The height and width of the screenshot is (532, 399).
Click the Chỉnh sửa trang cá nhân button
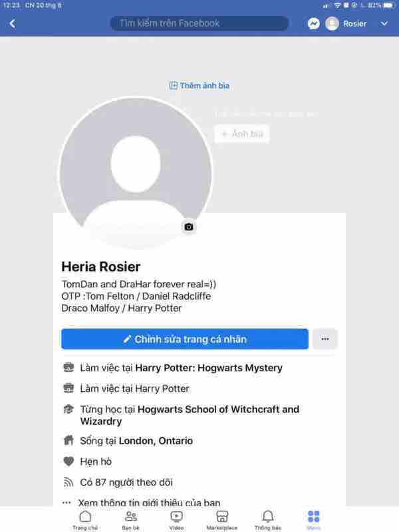click(185, 339)
